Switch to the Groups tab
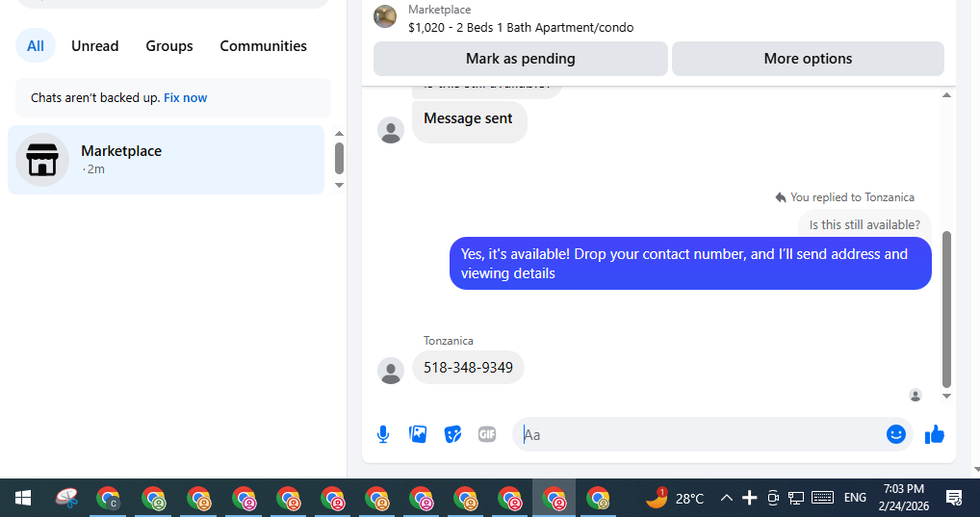 click(x=169, y=46)
